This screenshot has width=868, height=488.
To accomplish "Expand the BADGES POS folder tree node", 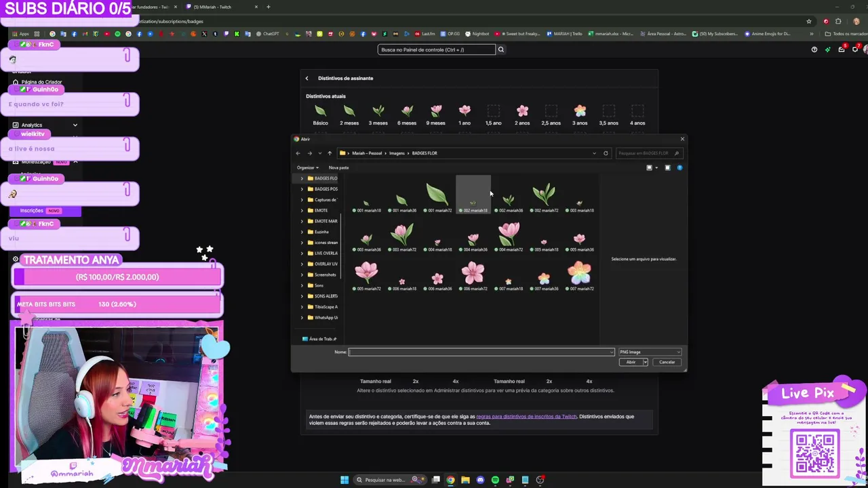I will coord(302,189).
